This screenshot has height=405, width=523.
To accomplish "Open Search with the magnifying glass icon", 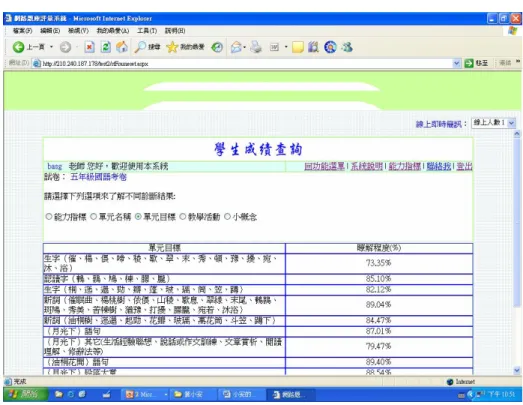I will [x=140, y=47].
